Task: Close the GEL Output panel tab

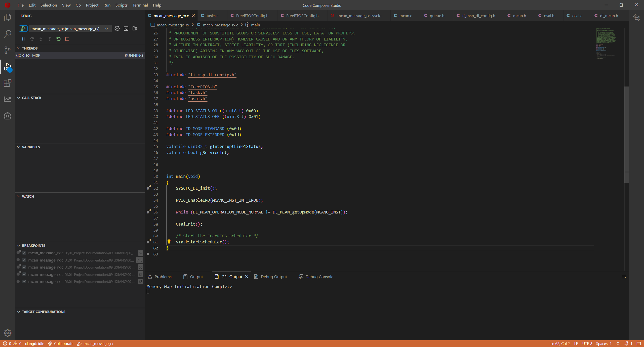Action: coord(247,277)
